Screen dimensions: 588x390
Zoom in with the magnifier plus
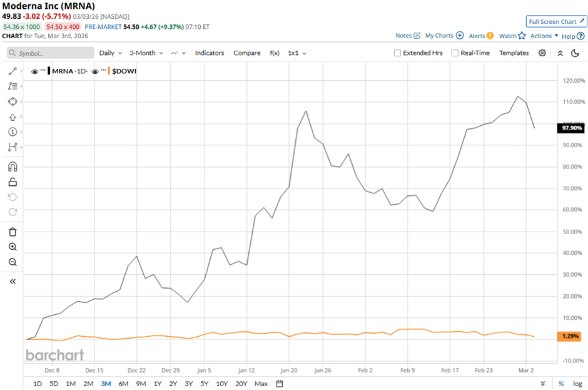coord(13,247)
